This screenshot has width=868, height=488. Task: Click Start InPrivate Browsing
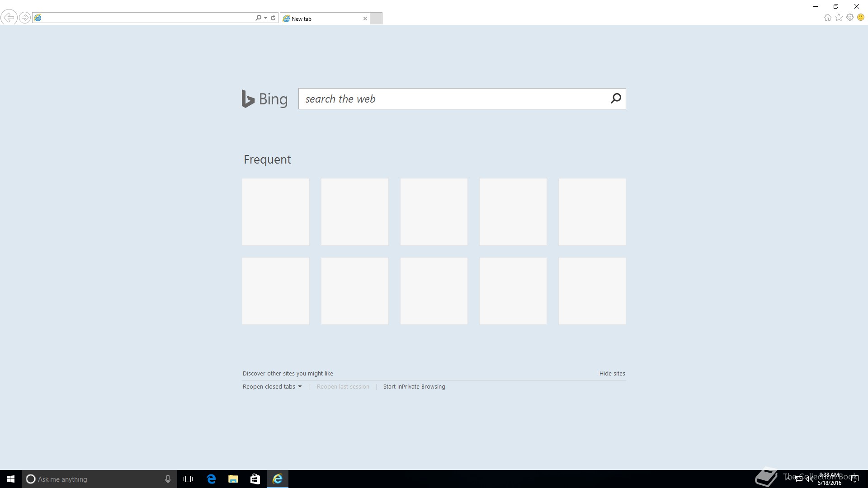tap(414, 387)
